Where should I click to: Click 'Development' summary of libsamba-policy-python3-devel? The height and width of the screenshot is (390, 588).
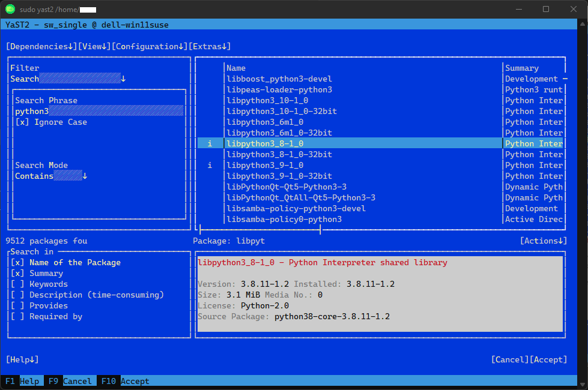click(x=532, y=209)
